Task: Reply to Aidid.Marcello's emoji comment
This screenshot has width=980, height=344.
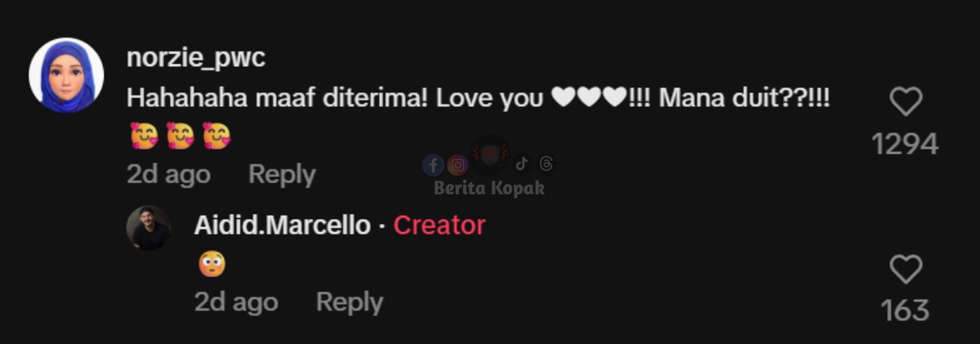Action: point(350,302)
